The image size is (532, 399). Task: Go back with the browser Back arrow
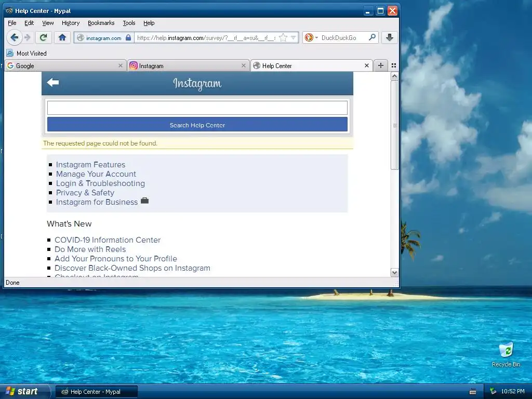[14, 37]
